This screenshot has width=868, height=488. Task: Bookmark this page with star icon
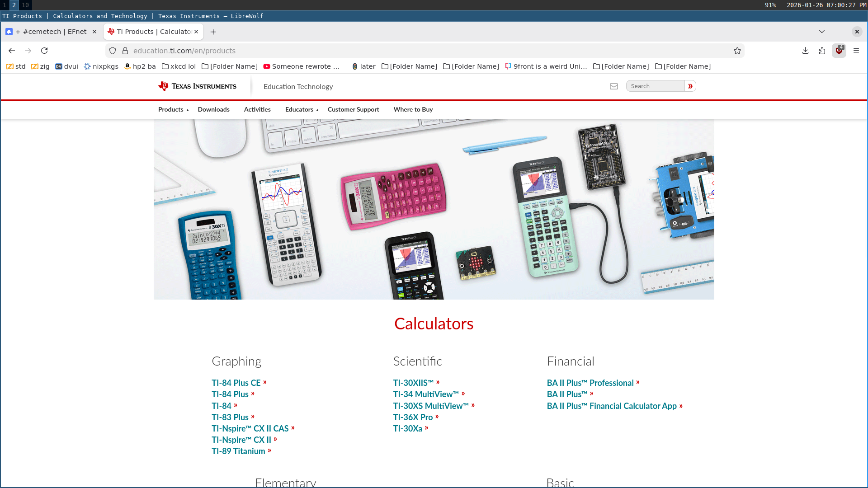pyautogui.click(x=737, y=51)
